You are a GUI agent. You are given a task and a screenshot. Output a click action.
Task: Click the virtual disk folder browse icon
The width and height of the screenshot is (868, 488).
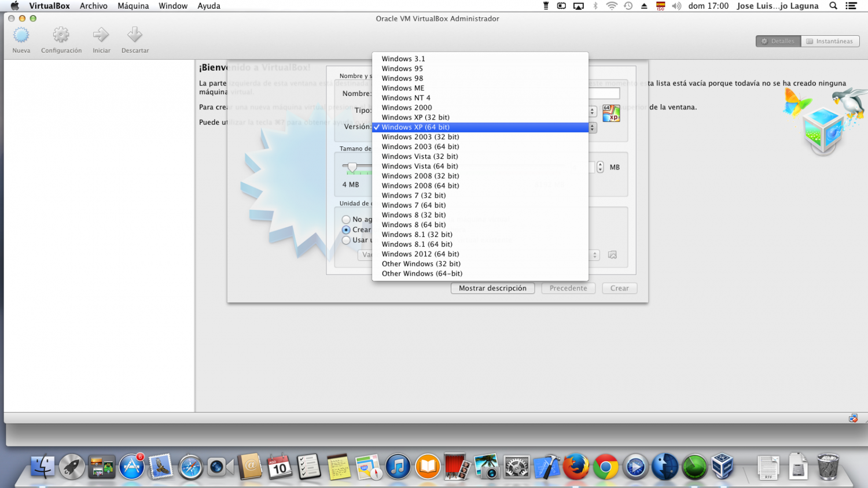point(612,255)
